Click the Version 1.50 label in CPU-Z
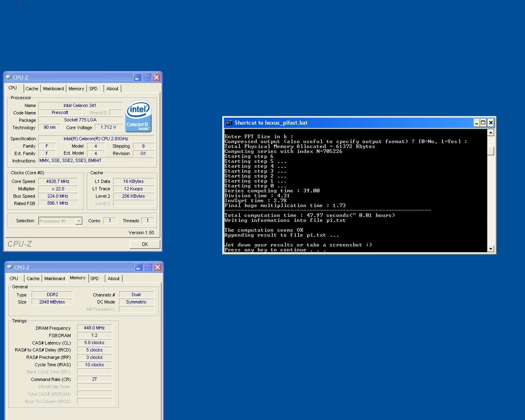The height and width of the screenshot is (420, 525). (x=141, y=233)
